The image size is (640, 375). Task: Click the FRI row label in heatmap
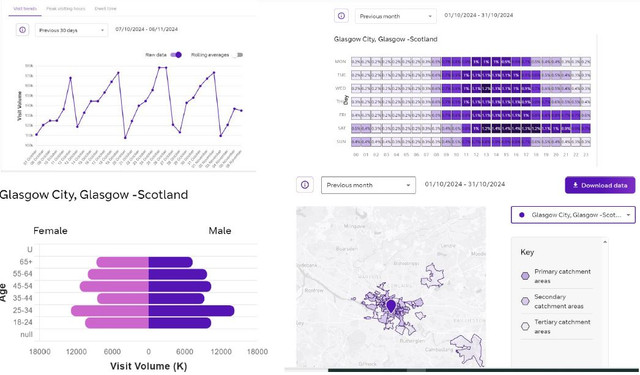coord(342,115)
